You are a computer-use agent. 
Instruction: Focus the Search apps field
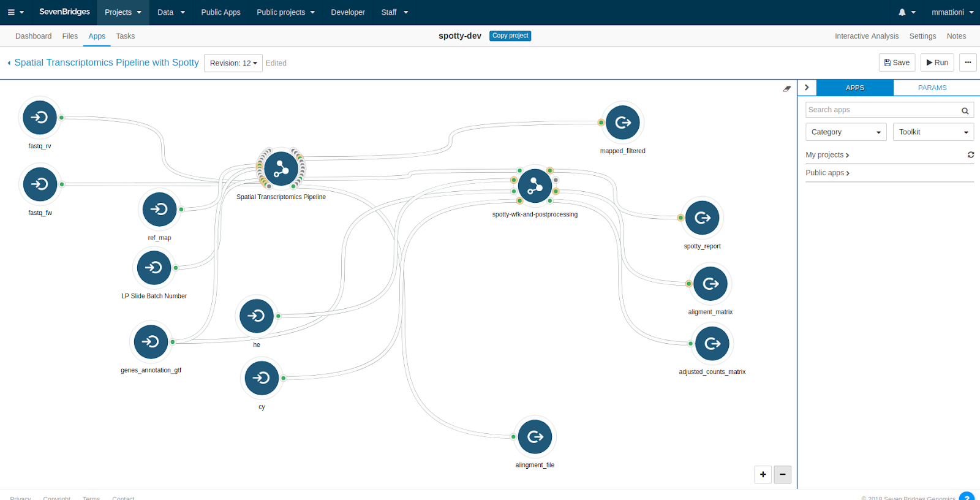883,110
